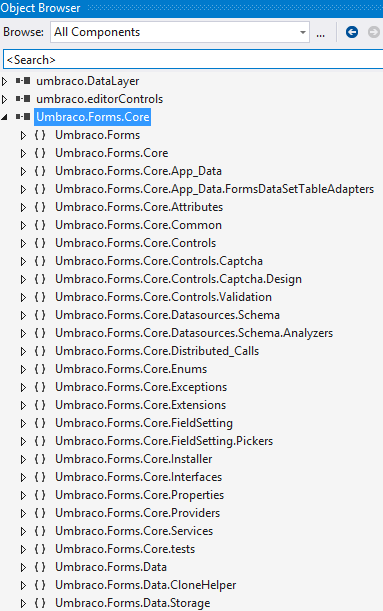383x611 pixels.
Task: Expand the umbraco.DataLayer assembly node
Action: click(5, 81)
